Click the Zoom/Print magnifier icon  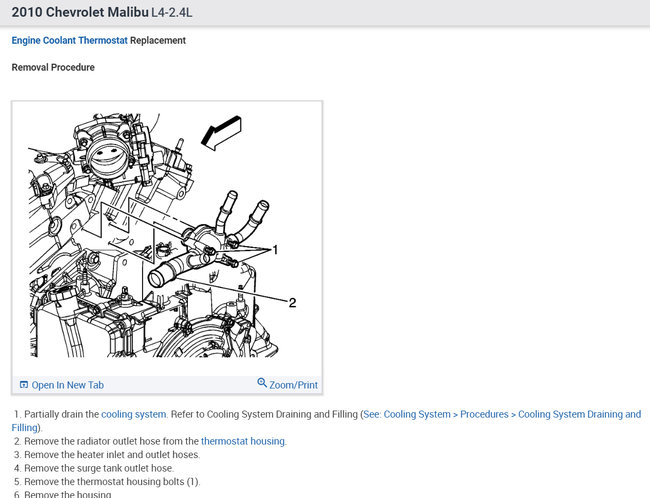point(262,382)
